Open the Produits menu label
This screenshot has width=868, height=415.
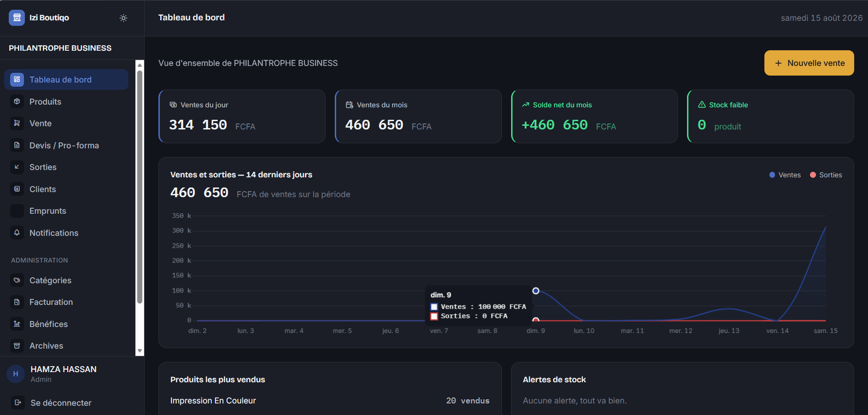point(45,101)
